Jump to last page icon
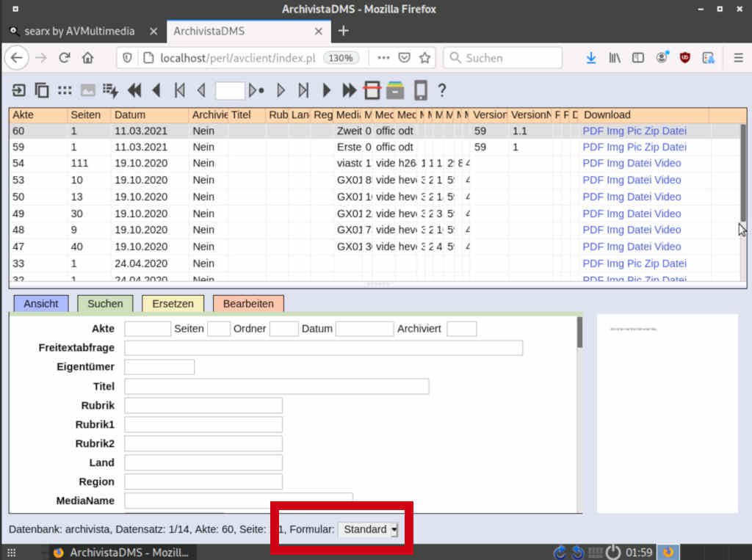752x560 pixels. point(303,90)
